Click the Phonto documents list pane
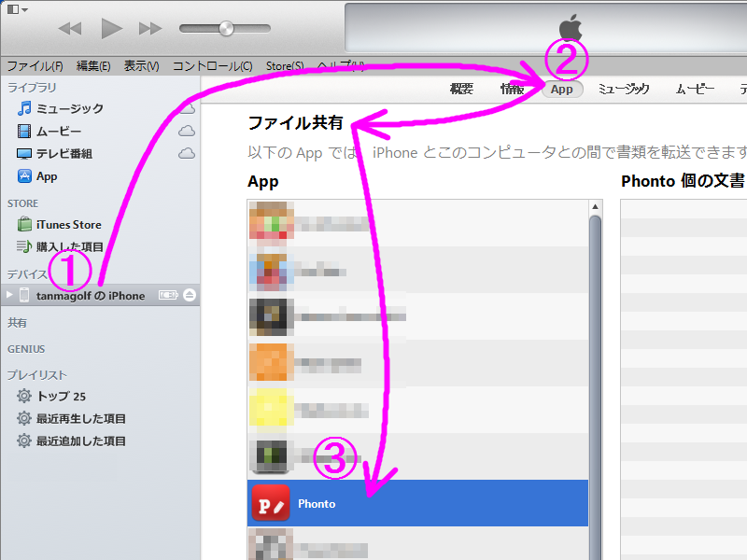The width and height of the screenshot is (747, 560). click(x=684, y=380)
